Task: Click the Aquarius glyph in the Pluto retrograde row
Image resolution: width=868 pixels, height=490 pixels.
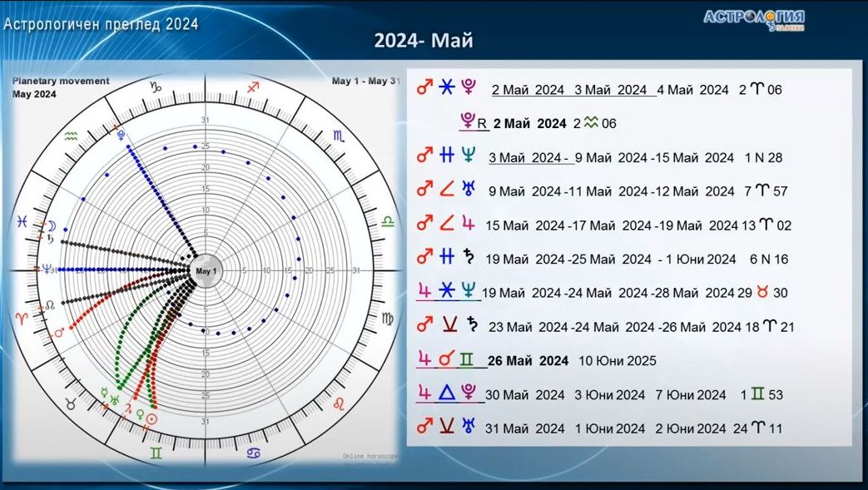Action: click(x=591, y=123)
